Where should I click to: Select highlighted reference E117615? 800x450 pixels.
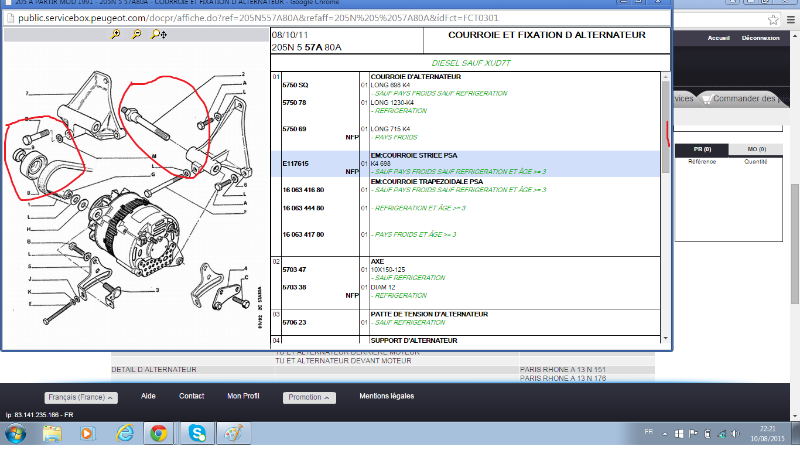coord(295,164)
